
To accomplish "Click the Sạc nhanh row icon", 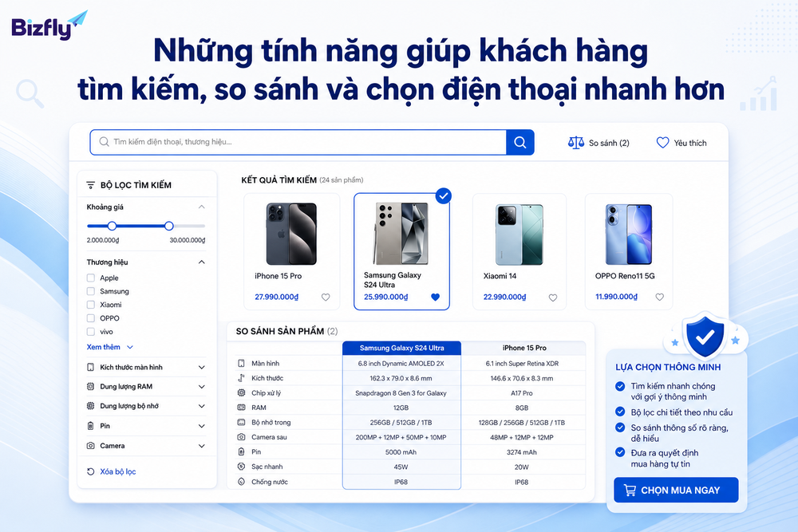I will point(241,467).
